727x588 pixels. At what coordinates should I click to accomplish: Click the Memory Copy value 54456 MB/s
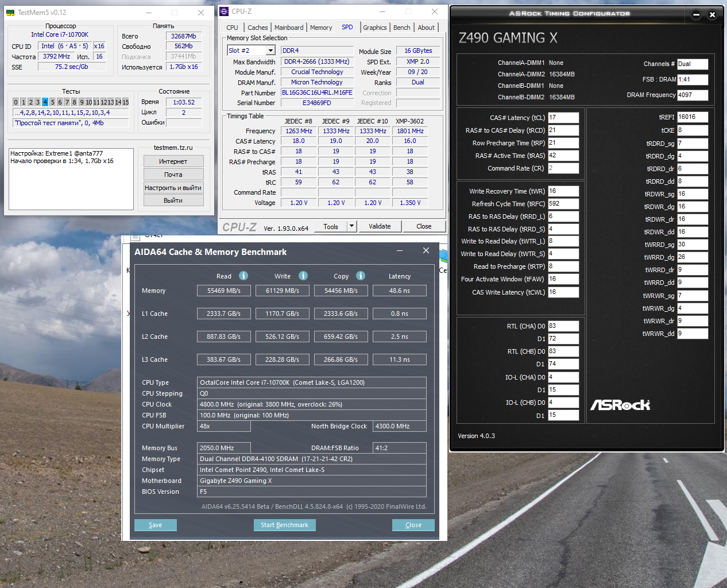point(341,291)
